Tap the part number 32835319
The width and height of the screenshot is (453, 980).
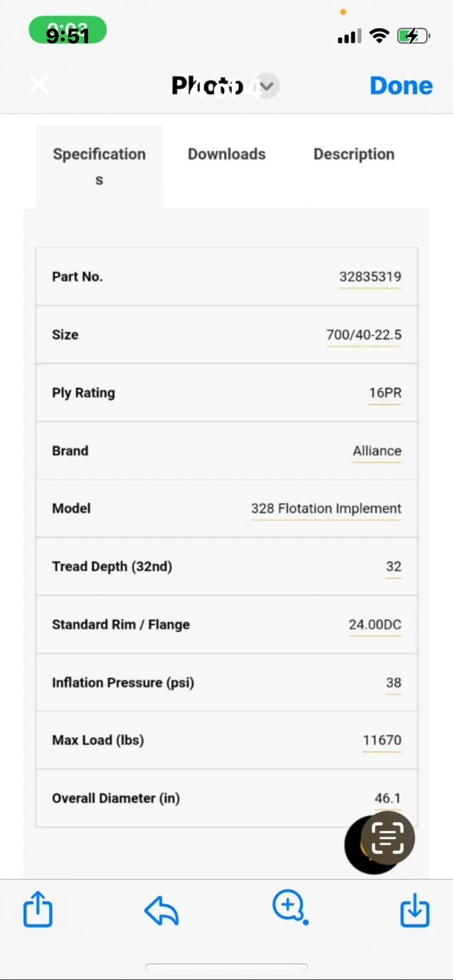(x=370, y=277)
